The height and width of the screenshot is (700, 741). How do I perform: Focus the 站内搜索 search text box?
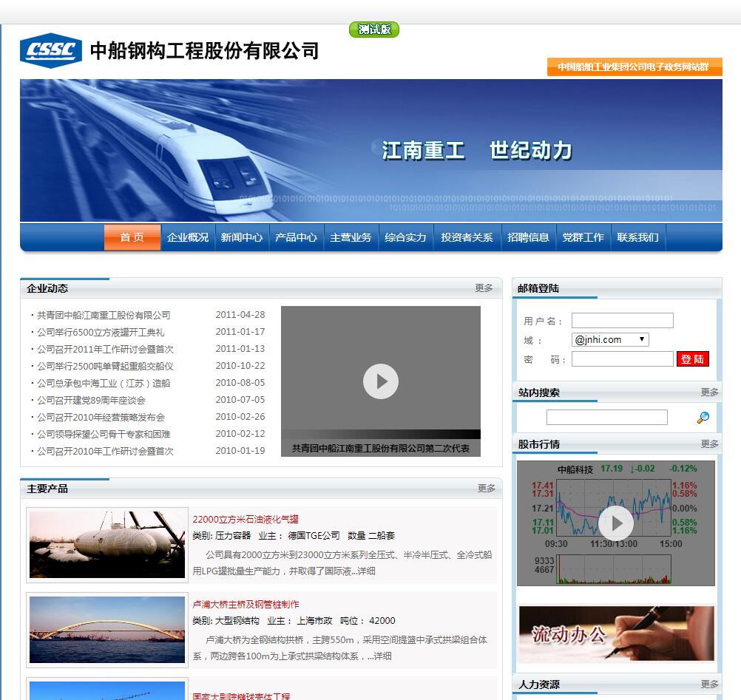click(607, 417)
